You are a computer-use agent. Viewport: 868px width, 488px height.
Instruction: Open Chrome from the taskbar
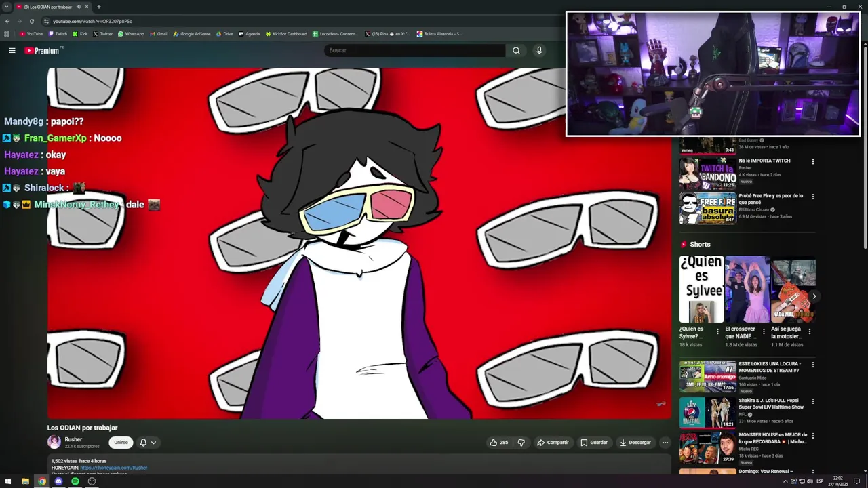click(x=42, y=481)
